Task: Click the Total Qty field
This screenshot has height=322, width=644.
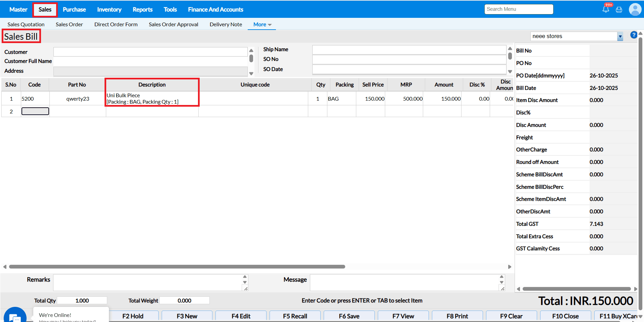Action: point(82,300)
